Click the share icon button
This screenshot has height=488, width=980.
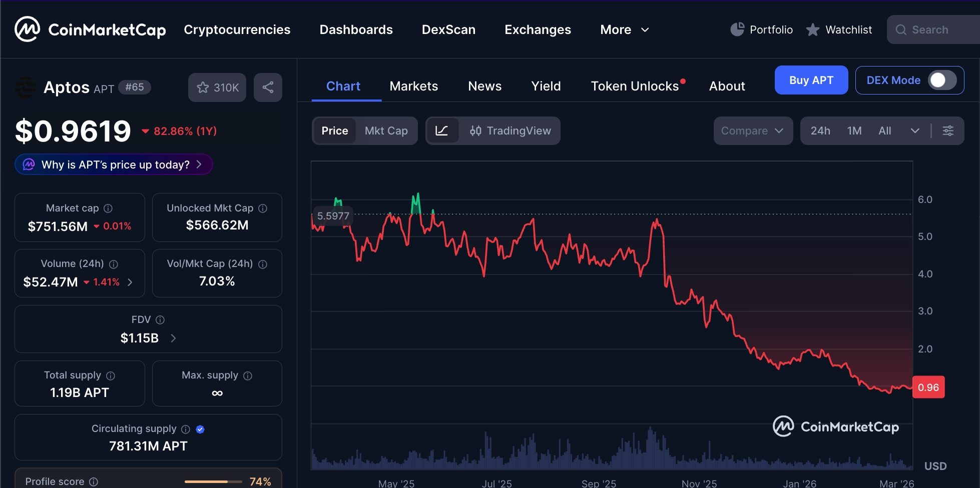[268, 87]
